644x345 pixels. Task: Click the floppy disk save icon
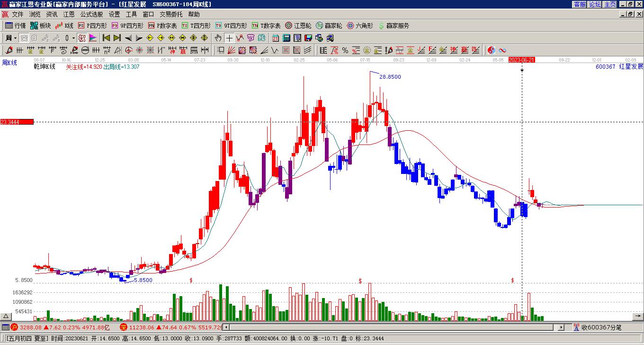click(x=308, y=38)
